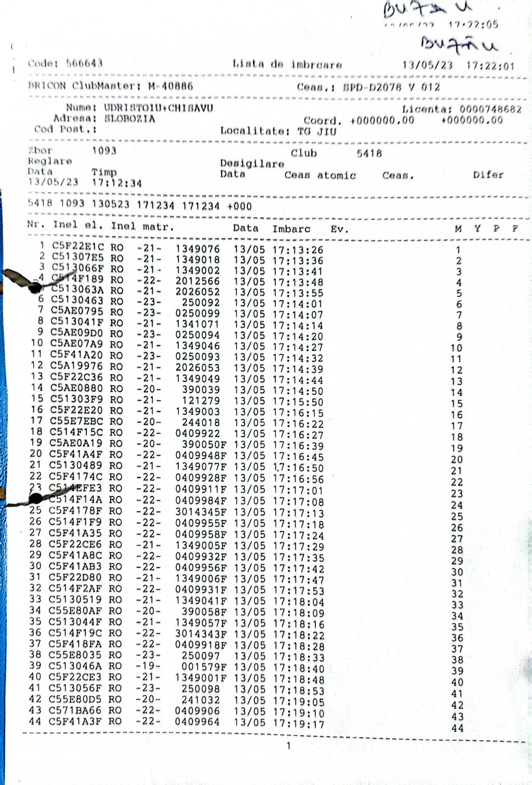Screen dimensions: 532x785
Task: Select ring number 2012566
Action: click(197, 281)
